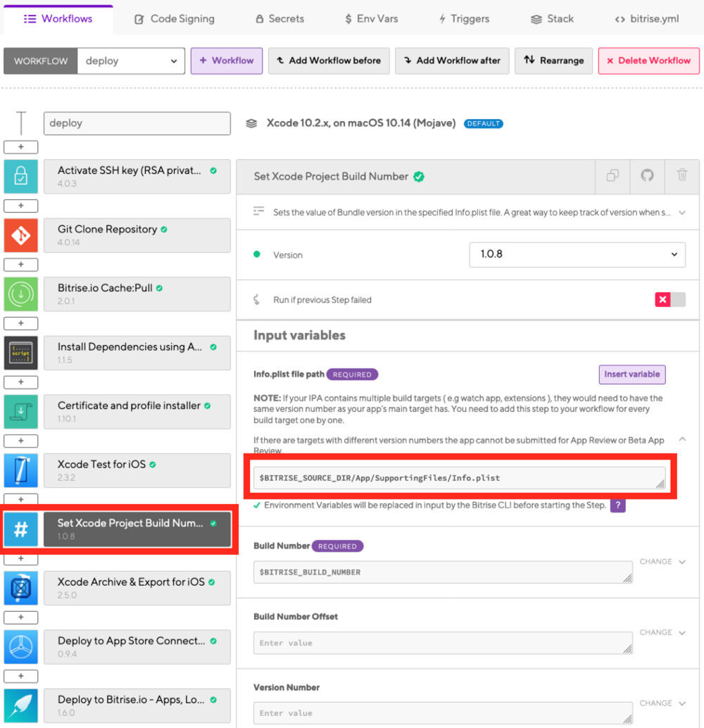
Task: Open the bitrise.yml tab
Action: tap(647, 19)
